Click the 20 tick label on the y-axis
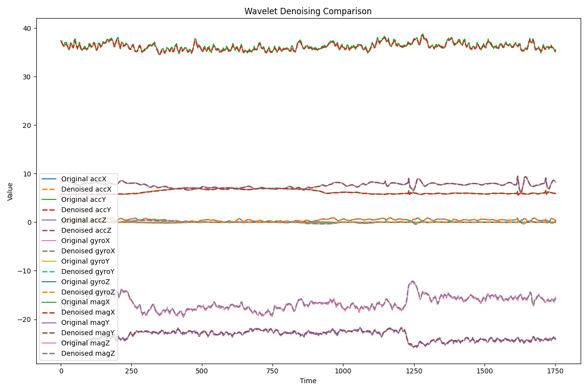Viewport: 588px width, 392px height. [27, 125]
